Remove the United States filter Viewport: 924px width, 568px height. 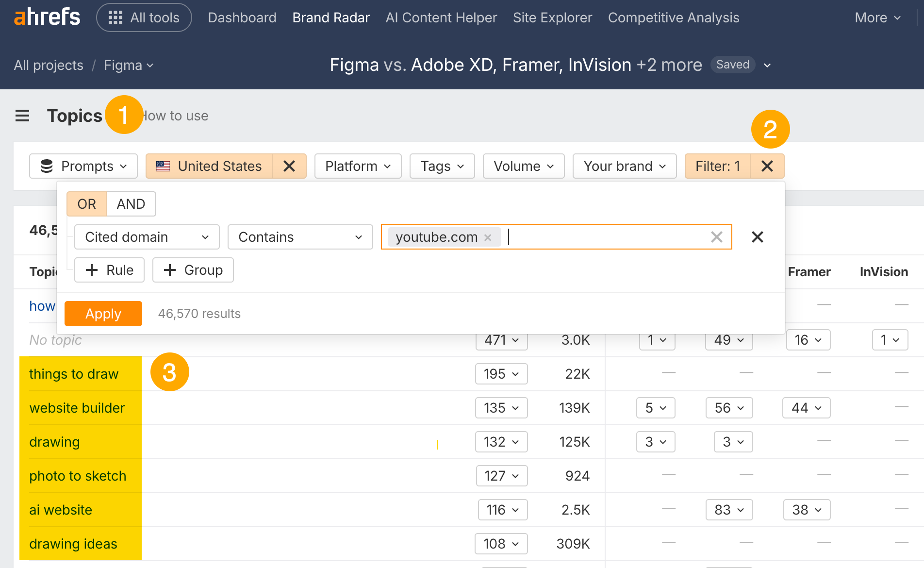pos(289,166)
